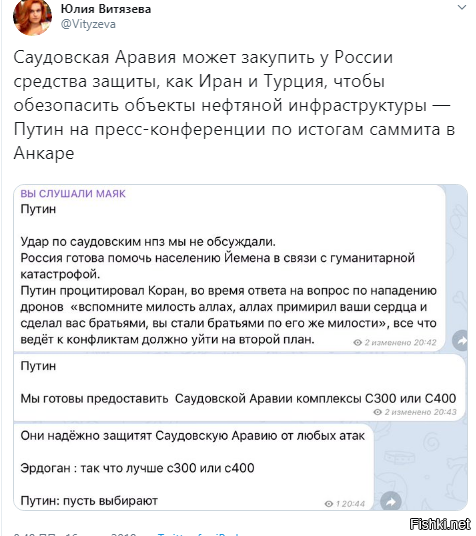The width and height of the screenshot is (476, 536).
Task: Open the Twitter for iPad source link
Action: [198, 534]
